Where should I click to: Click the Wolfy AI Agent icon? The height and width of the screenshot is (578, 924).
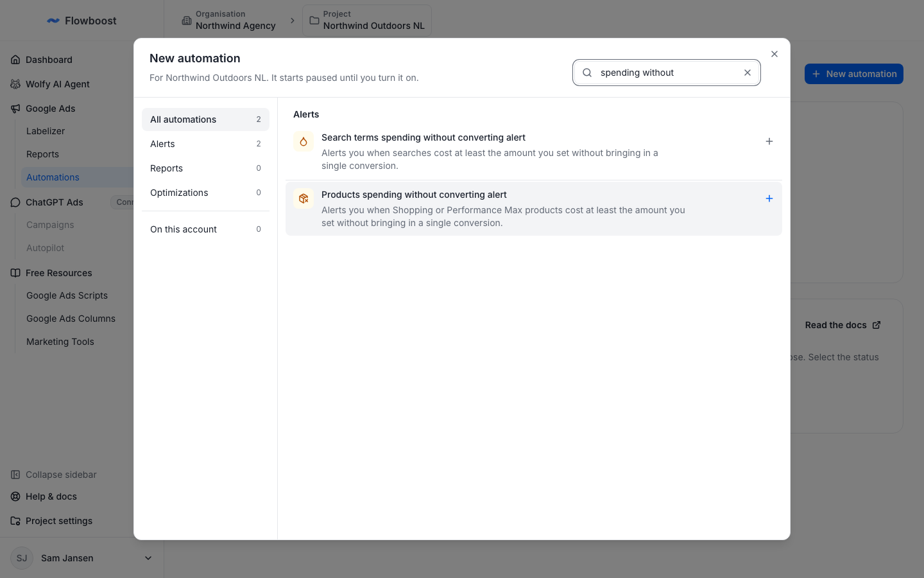click(15, 84)
